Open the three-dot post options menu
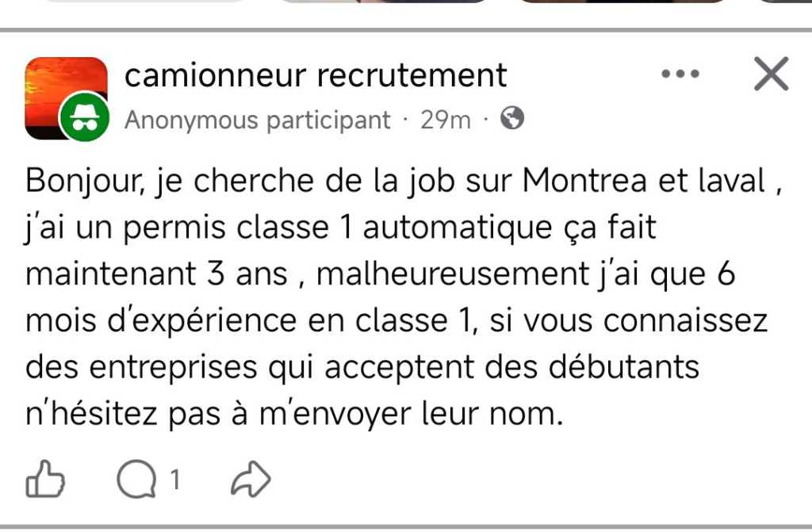The height and width of the screenshot is (532, 812). [x=680, y=75]
